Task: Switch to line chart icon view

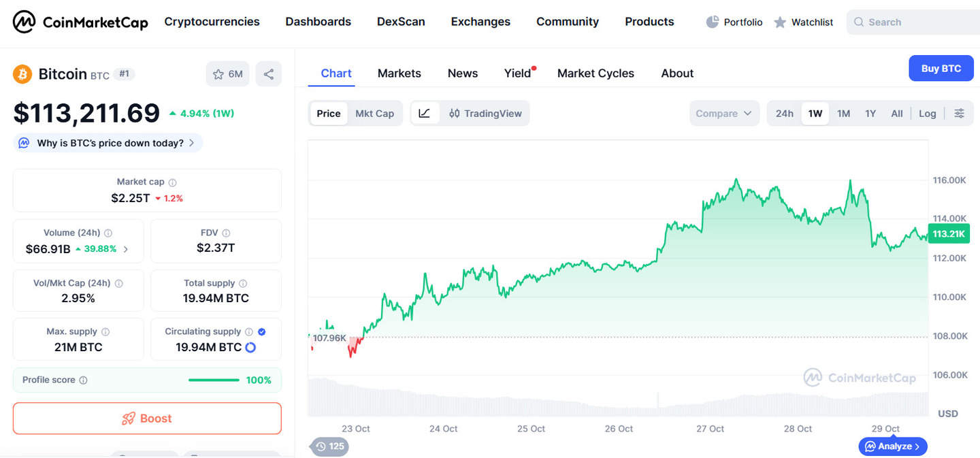Action: tap(425, 114)
